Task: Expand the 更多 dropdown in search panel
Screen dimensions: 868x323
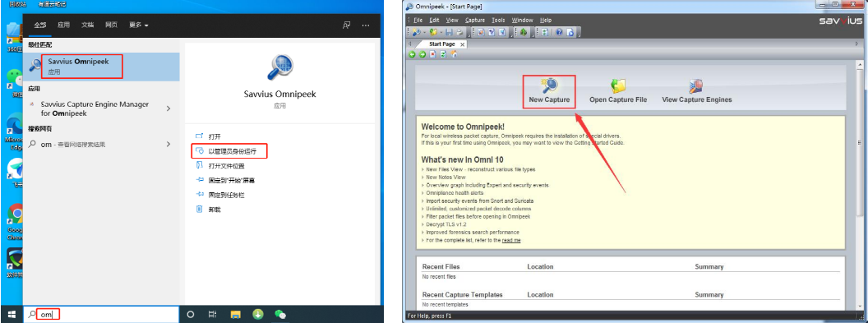Action: pyautogui.click(x=138, y=25)
